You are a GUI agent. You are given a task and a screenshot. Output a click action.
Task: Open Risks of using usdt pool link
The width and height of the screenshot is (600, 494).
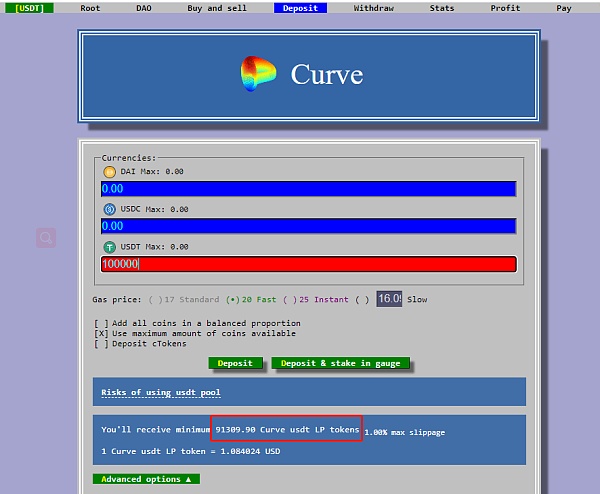[x=161, y=393]
